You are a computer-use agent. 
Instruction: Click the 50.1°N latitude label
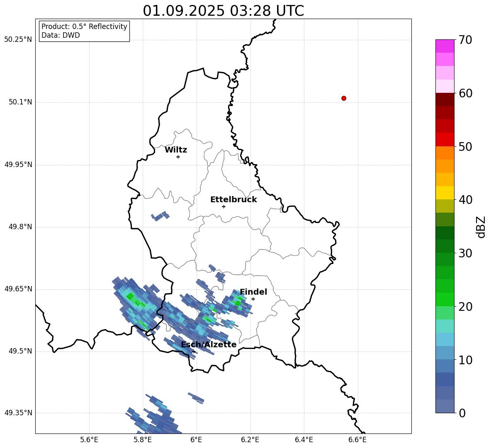[20, 102]
